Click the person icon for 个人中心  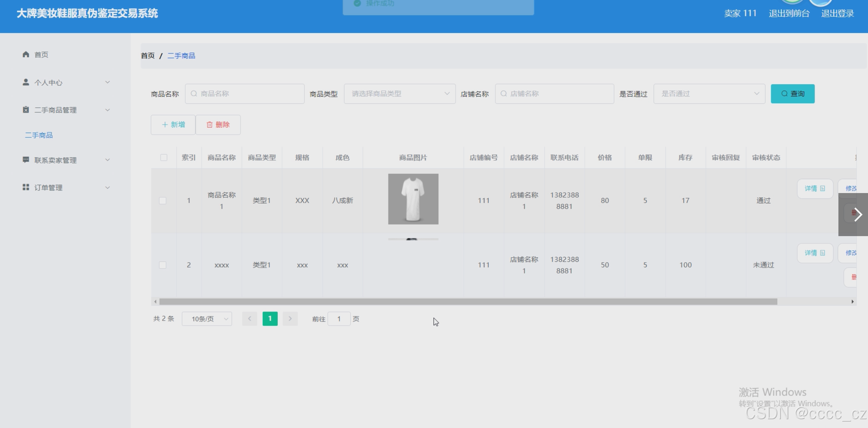[26, 82]
